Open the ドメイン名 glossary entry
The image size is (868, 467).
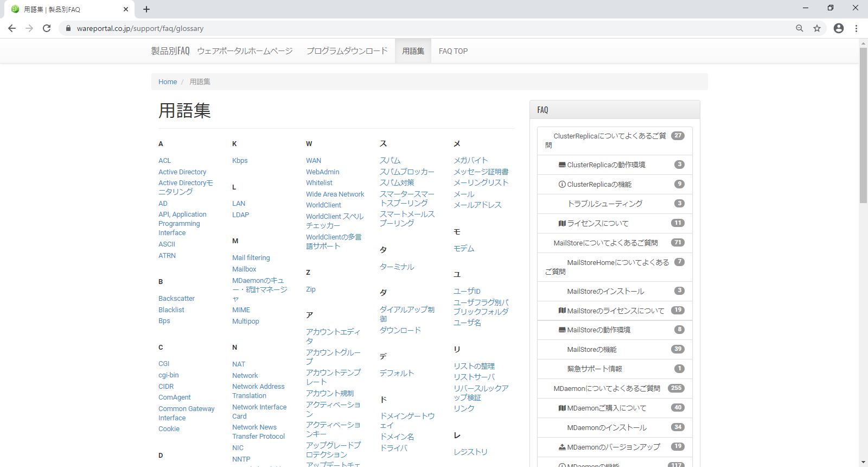click(397, 437)
